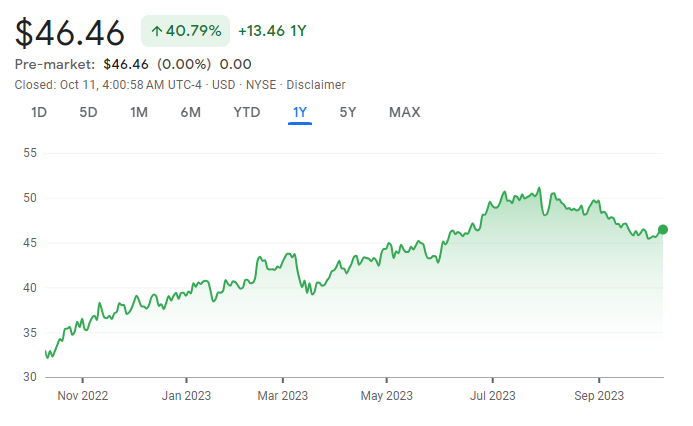Click the Nov 2022 x-axis label
Viewport: 693px width, 426px height.
[x=82, y=396]
